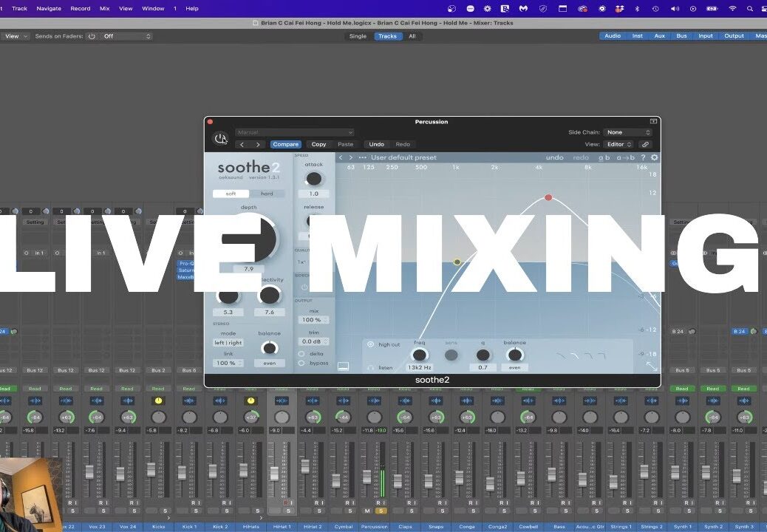The width and height of the screenshot is (767, 532).
Task: Click the attack knob
Action: click(313, 179)
